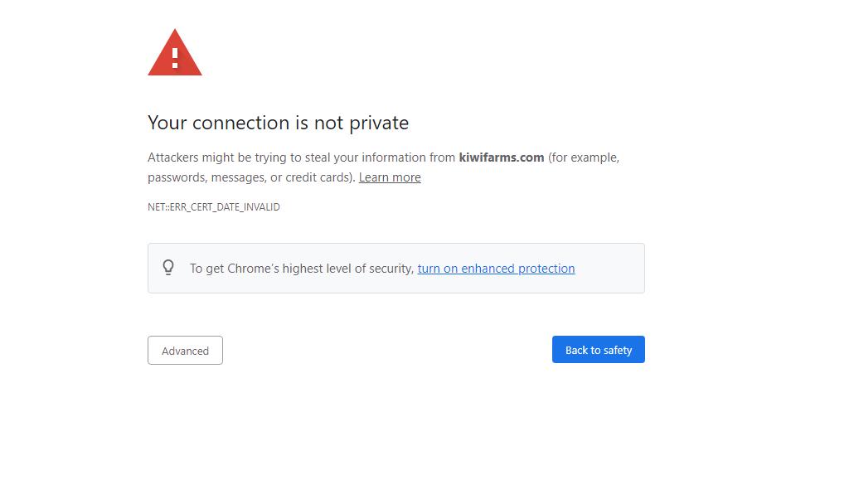Click empty space right of the protection link
This screenshot has height=504, width=859.
pyautogui.click(x=608, y=269)
